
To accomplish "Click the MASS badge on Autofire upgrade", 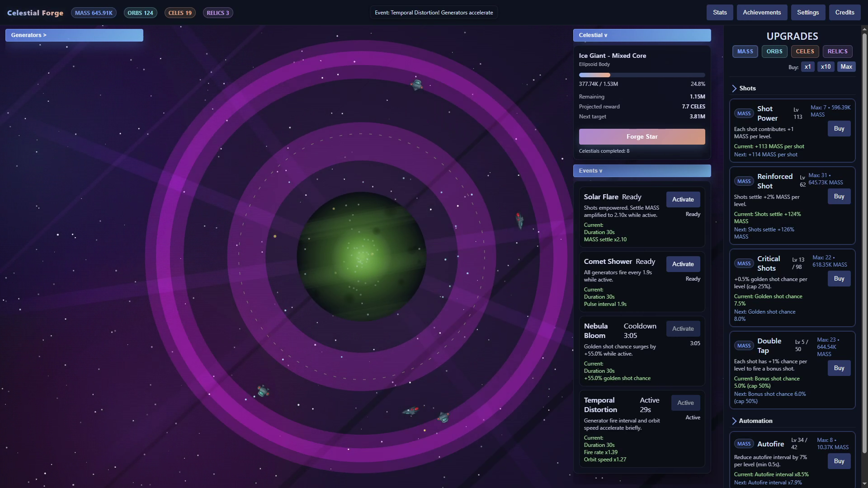I will 744,444.
